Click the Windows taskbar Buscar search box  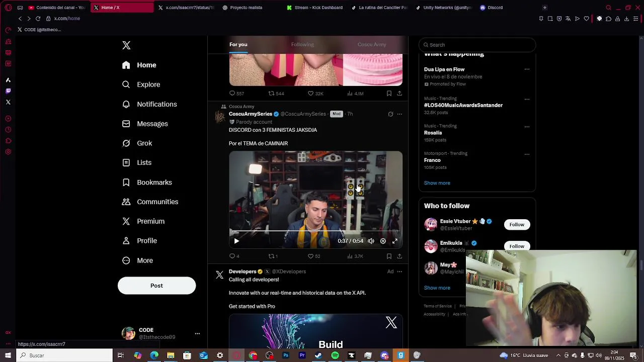tap(64, 355)
